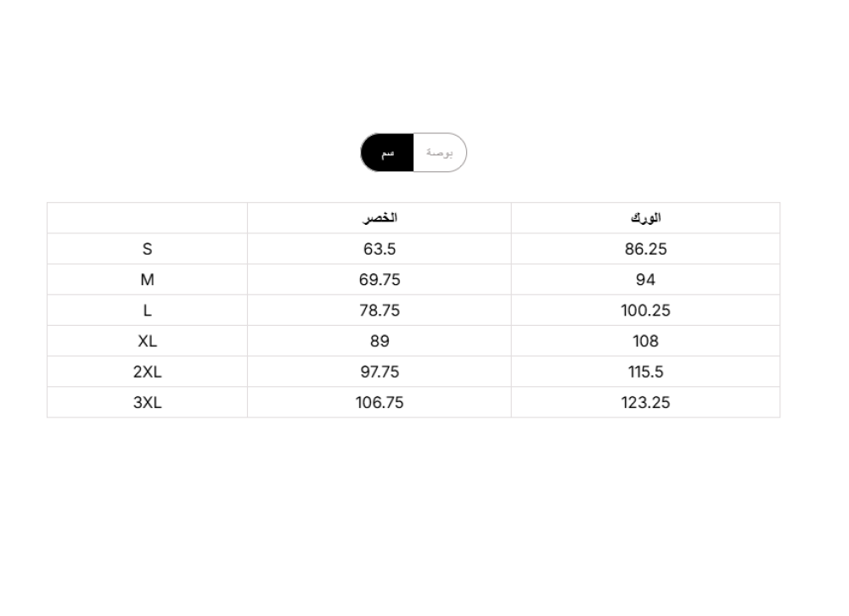This screenshot has width=849, height=616.
Task: Click the 89 waist value for XL
Action: [380, 341]
